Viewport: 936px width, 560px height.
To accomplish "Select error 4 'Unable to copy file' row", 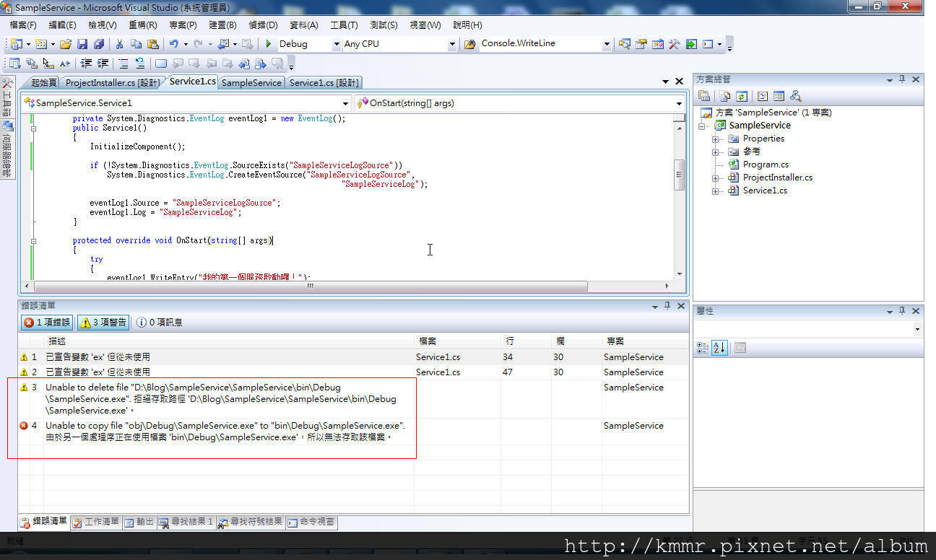I will point(353,431).
